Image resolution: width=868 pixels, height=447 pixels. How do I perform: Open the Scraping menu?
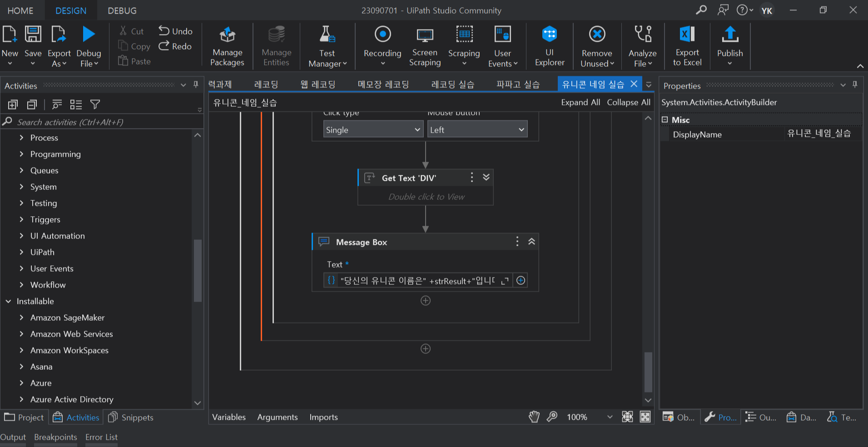pos(464,46)
